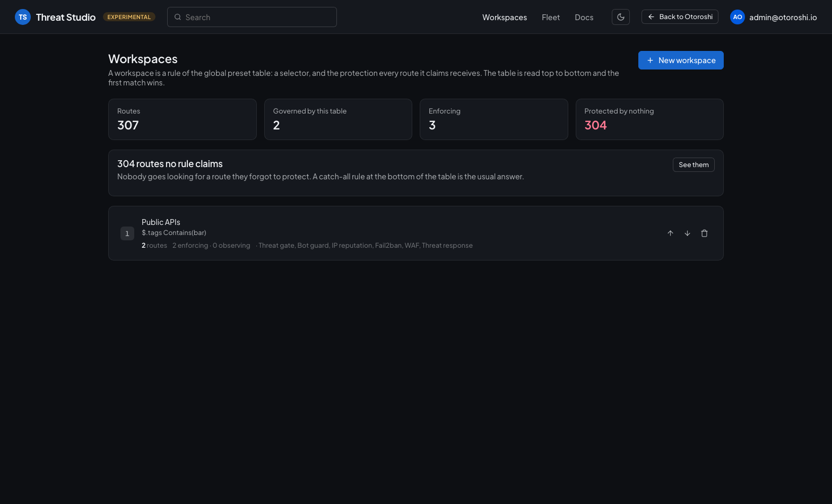Click See them for unclaimed routes
The height and width of the screenshot is (504, 832).
pyautogui.click(x=694, y=164)
